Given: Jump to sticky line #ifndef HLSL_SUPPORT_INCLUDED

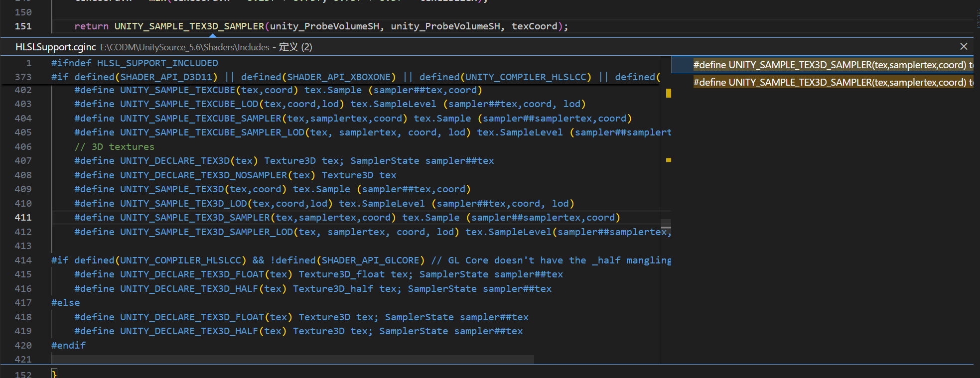Looking at the screenshot, I should click(x=135, y=63).
